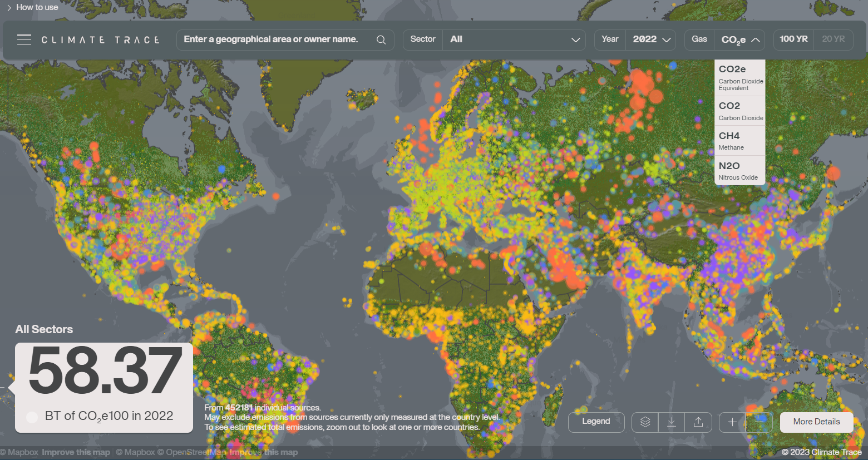Zoom in with the plus button

(x=733, y=422)
